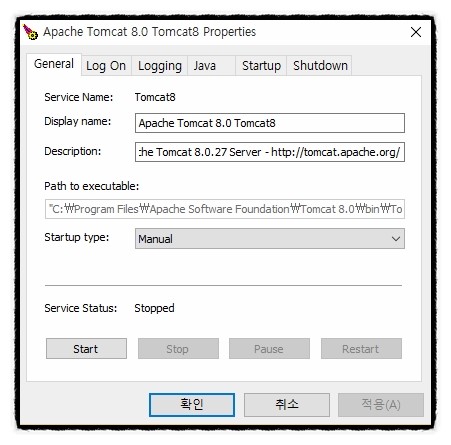Click the Display name text field
451x445 pixels.
[270, 123]
